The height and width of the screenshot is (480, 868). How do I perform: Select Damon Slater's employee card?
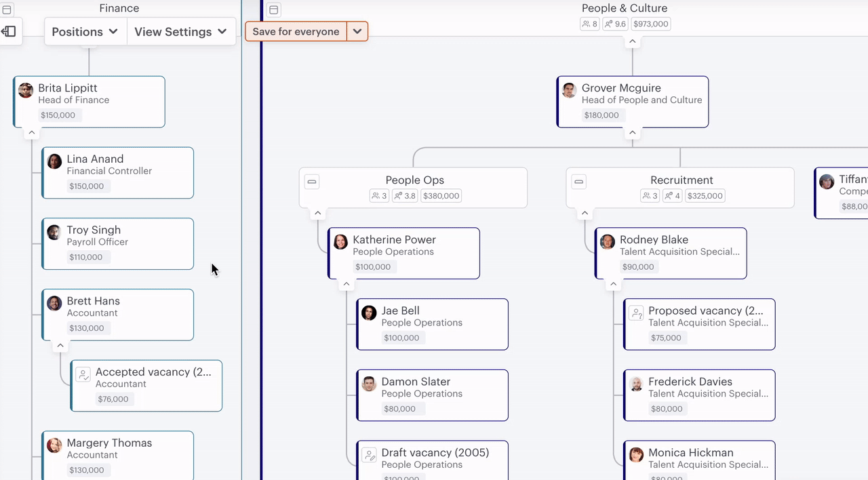432,395
